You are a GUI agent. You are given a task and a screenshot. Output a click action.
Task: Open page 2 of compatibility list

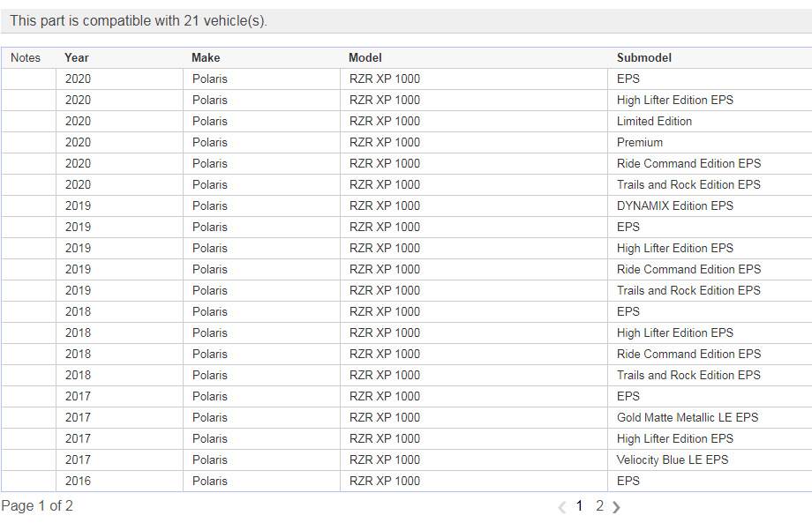coord(599,506)
